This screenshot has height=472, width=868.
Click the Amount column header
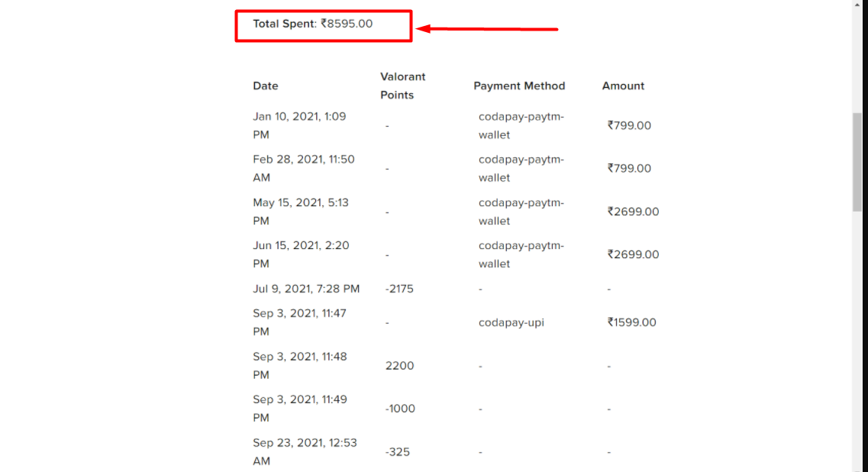click(x=623, y=86)
